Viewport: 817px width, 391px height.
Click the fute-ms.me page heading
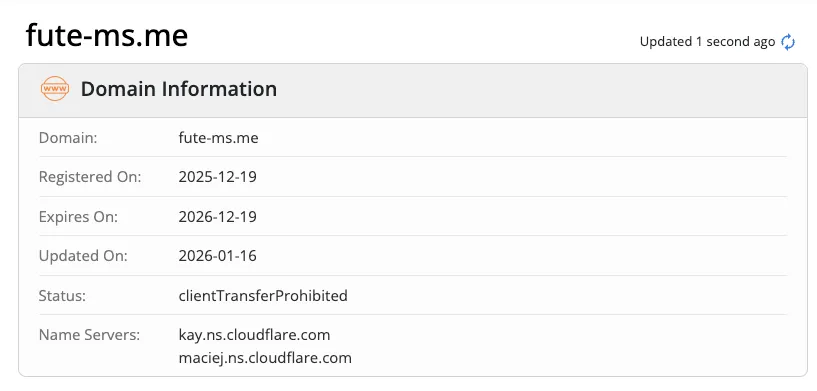pyautogui.click(x=107, y=36)
